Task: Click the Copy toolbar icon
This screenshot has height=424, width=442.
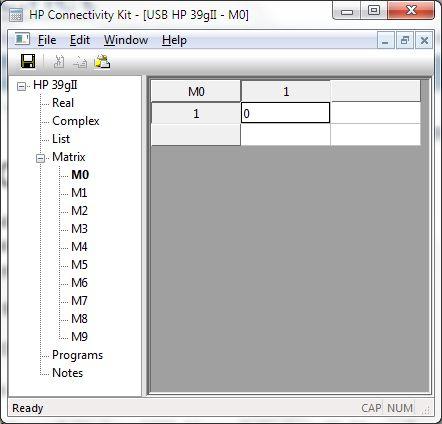Action: tap(80, 62)
